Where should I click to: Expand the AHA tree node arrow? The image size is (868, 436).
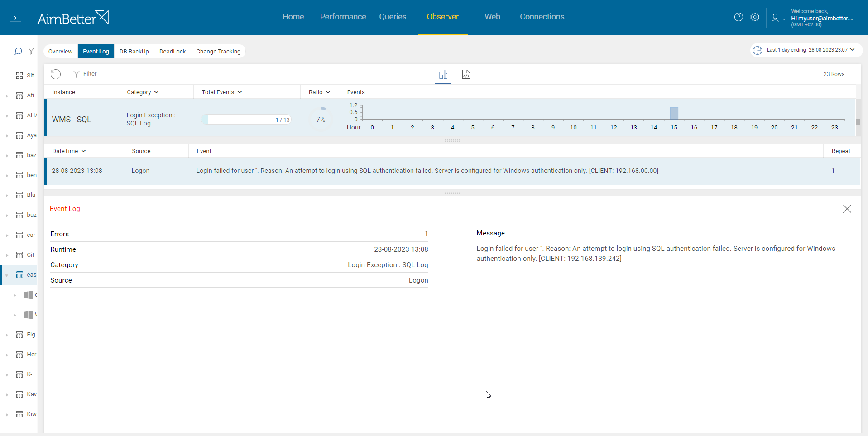tap(7, 116)
